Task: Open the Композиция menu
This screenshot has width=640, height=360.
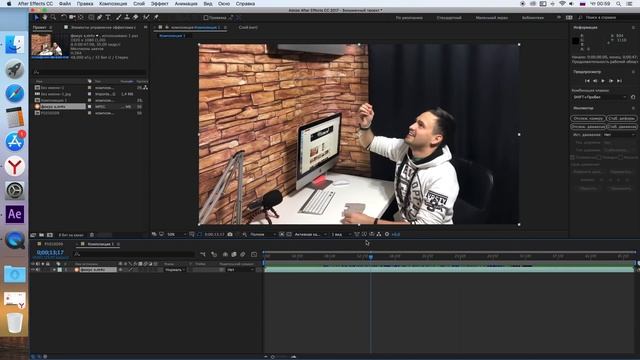Action: (x=113, y=4)
